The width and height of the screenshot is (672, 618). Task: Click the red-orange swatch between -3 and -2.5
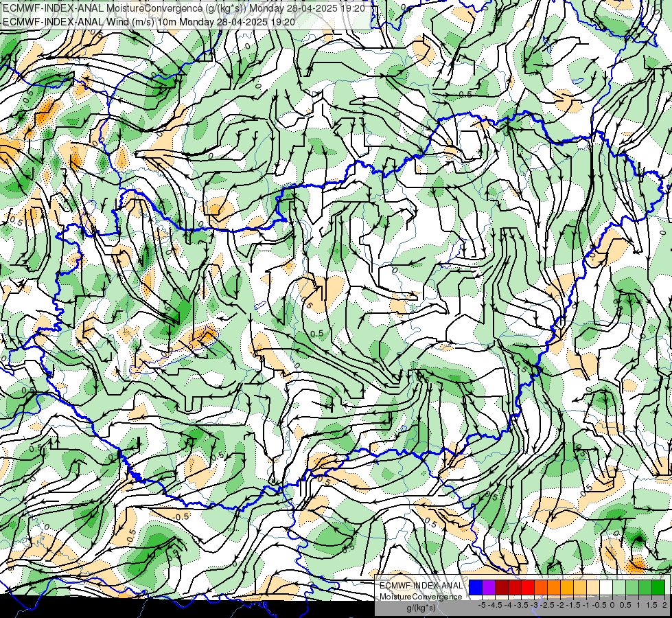click(x=541, y=588)
